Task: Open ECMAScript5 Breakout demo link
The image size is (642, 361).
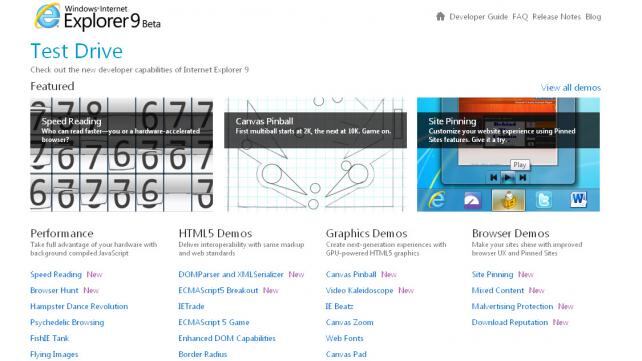Action: (x=218, y=291)
